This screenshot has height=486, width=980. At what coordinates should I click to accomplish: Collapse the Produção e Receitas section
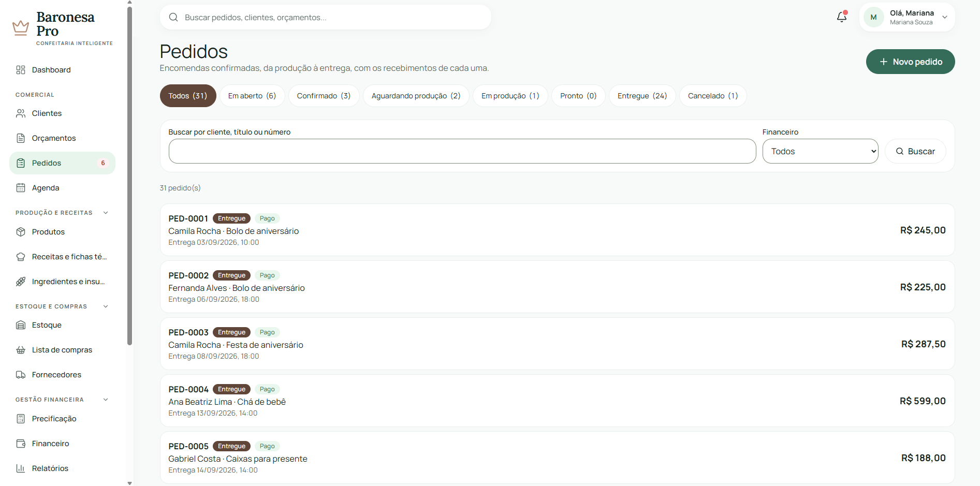pos(106,213)
